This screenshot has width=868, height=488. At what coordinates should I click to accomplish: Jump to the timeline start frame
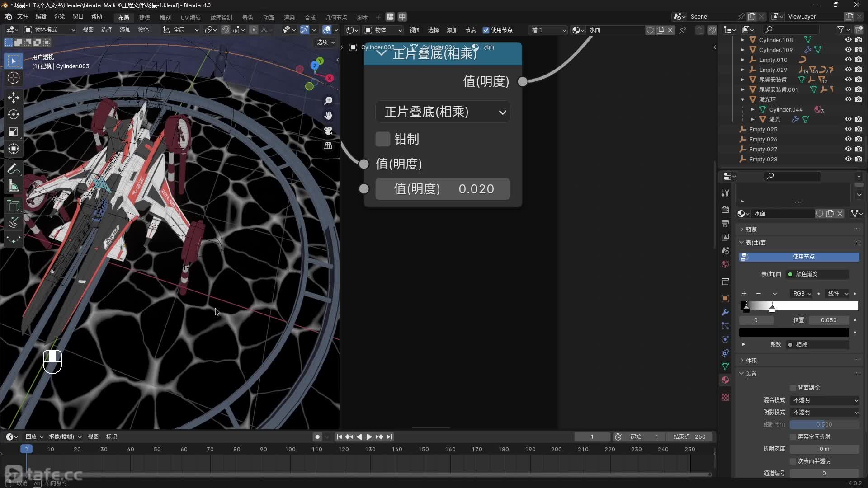click(x=339, y=437)
